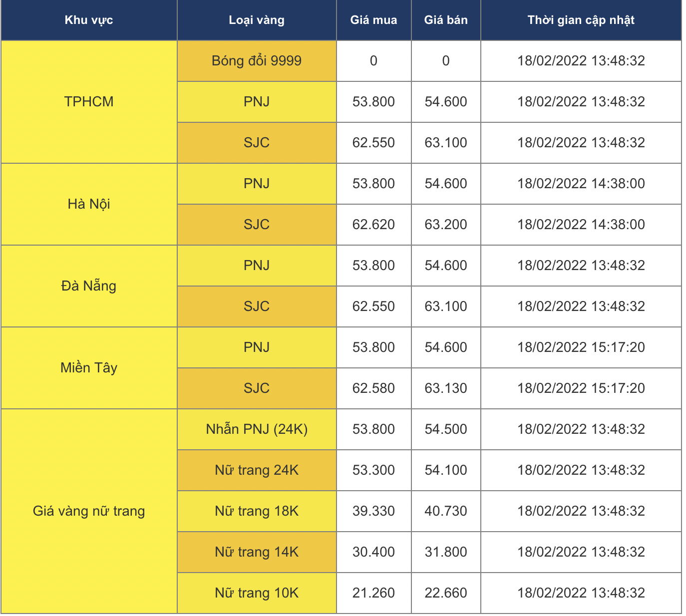Click sell price 63.130 for Miền Tây SJC

click(x=446, y=388)
